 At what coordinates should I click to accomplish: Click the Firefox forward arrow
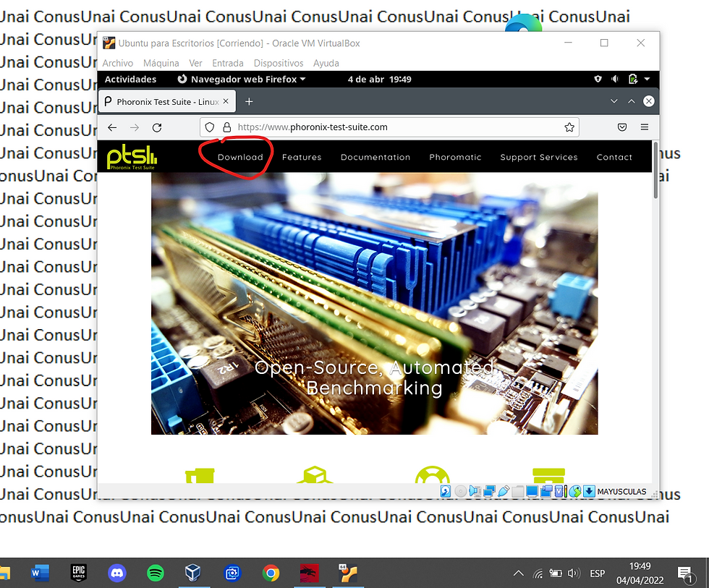tap(135, 127)
